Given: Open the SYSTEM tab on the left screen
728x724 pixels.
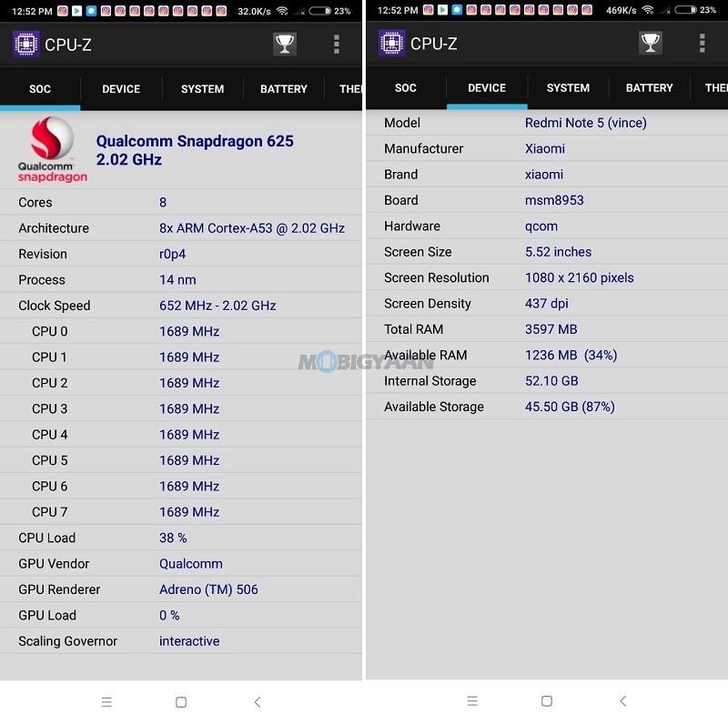Looking at the screenshot, I should coord(202,88).
